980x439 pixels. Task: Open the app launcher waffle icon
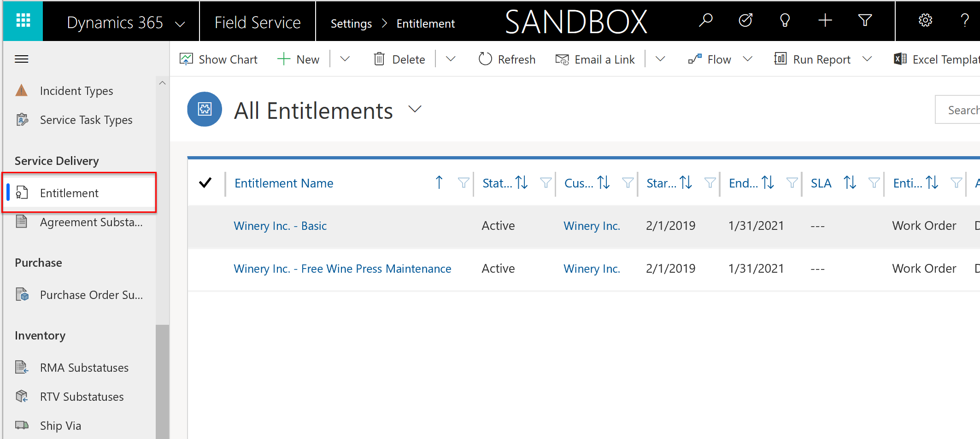23,21
